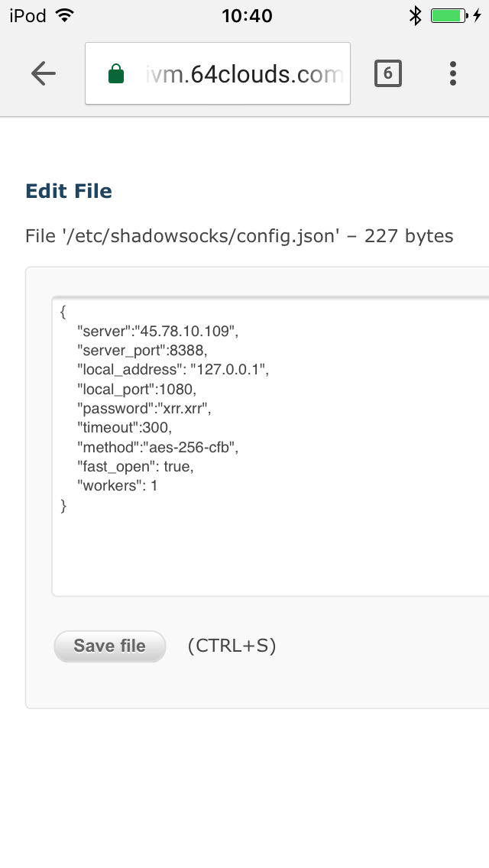Click the "fast_open": true line

coord(136,467)
